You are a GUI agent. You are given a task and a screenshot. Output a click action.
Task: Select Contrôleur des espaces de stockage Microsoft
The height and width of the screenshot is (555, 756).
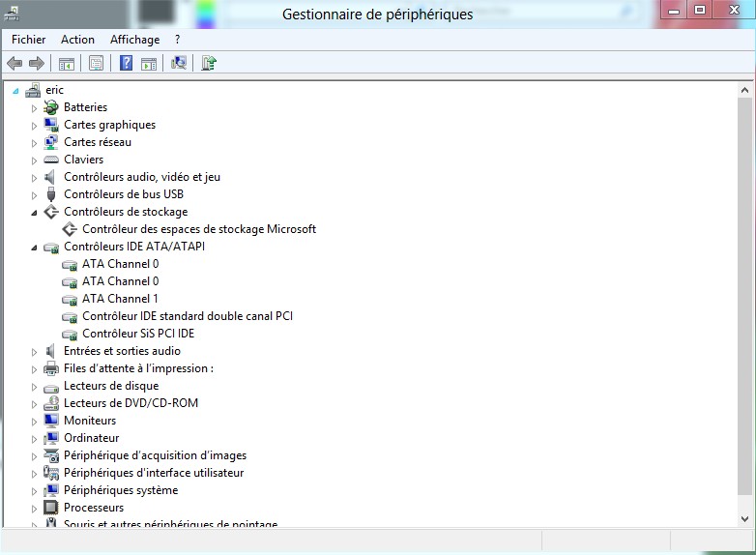tap(198, 229)
